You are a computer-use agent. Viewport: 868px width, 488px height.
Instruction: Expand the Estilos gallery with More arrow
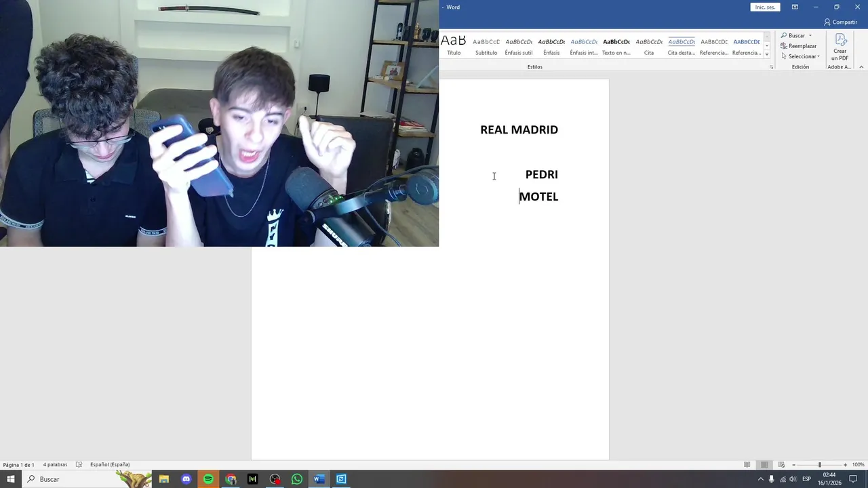click(x=767, y=54)
